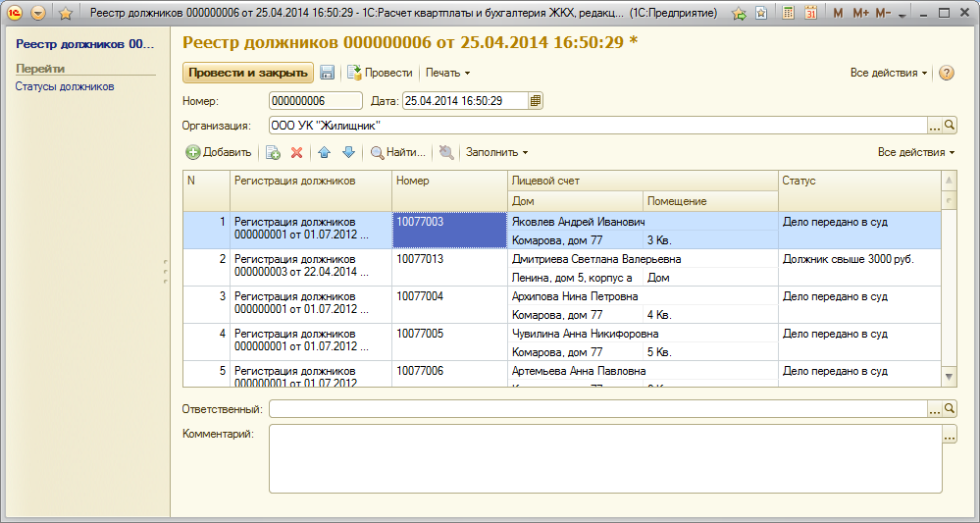Screen dimensions: 980x523
Task: Click the Регистрация должников column header
Action: pos(311,190)
